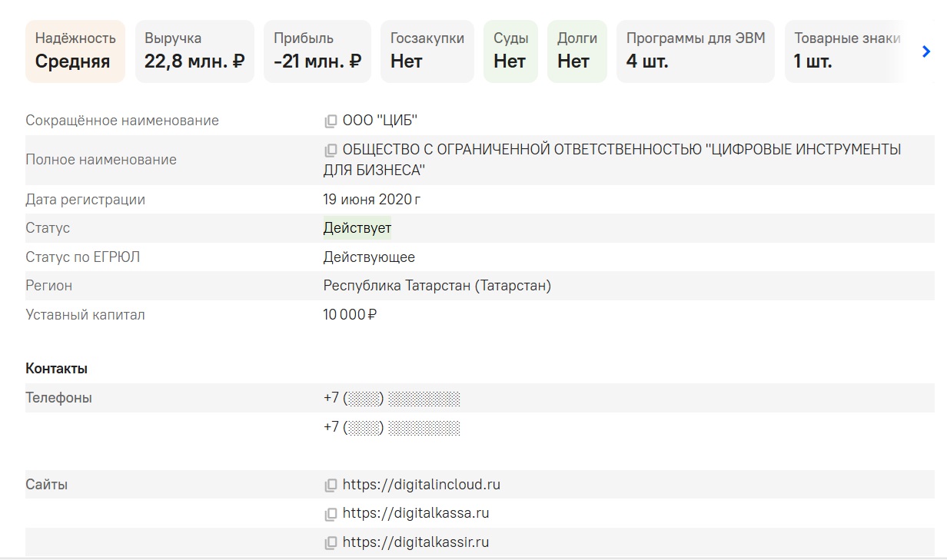
Task: View the Долги card
Action: click(x=577, y=51)
